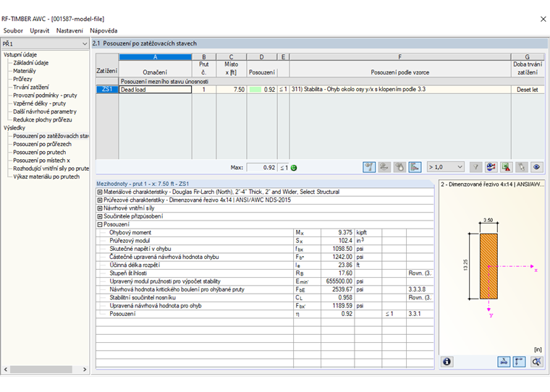The height and width of the screenshot is (392, 550).
Task: Toggle the colored result bars icon
Action: tap(415, 167)
